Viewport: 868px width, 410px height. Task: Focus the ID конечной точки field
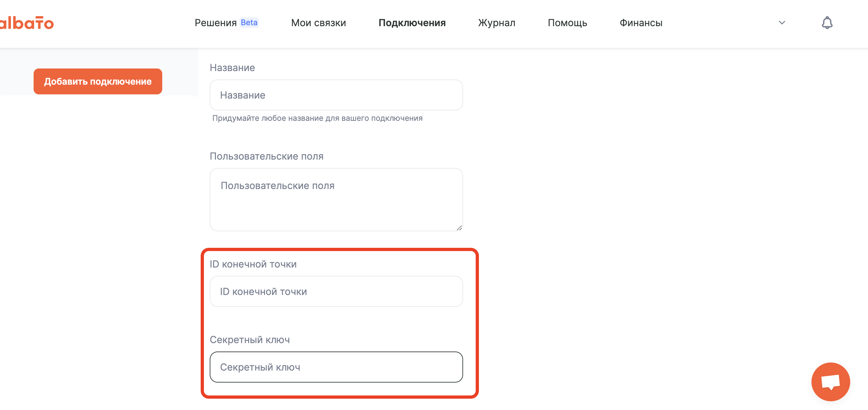coord(336,291)
